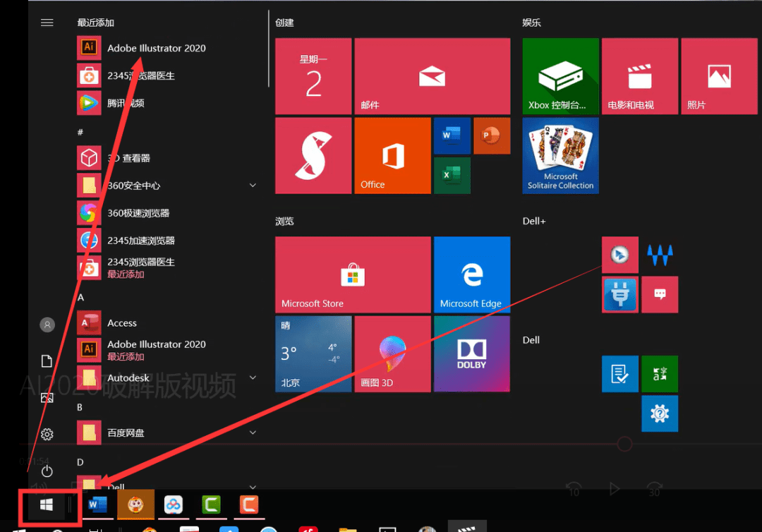Expand the Autodesk folder

point(253,377)
